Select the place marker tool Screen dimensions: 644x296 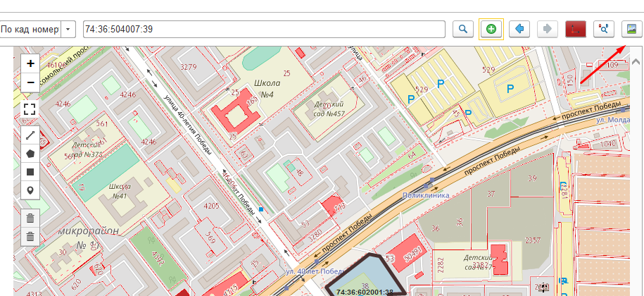coord(30,191)
